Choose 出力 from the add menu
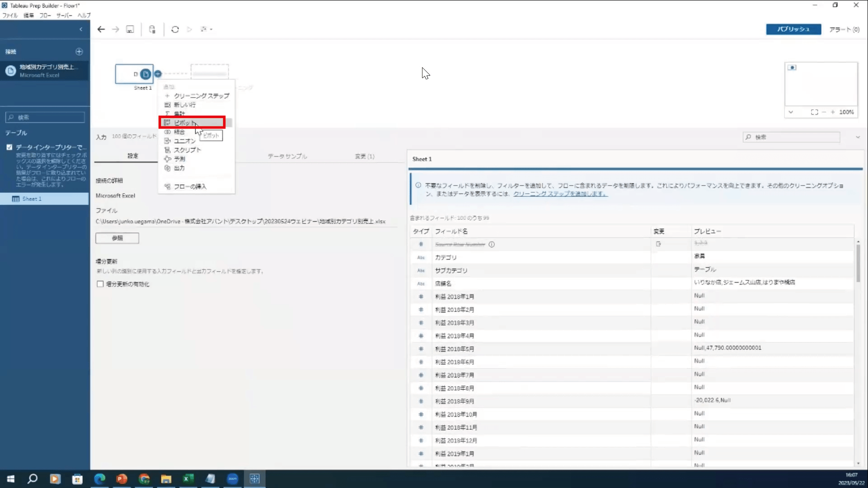 [197, 168]
